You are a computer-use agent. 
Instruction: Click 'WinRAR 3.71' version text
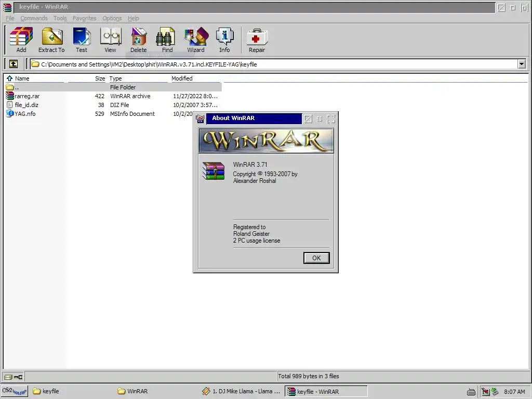pos(250,165)
